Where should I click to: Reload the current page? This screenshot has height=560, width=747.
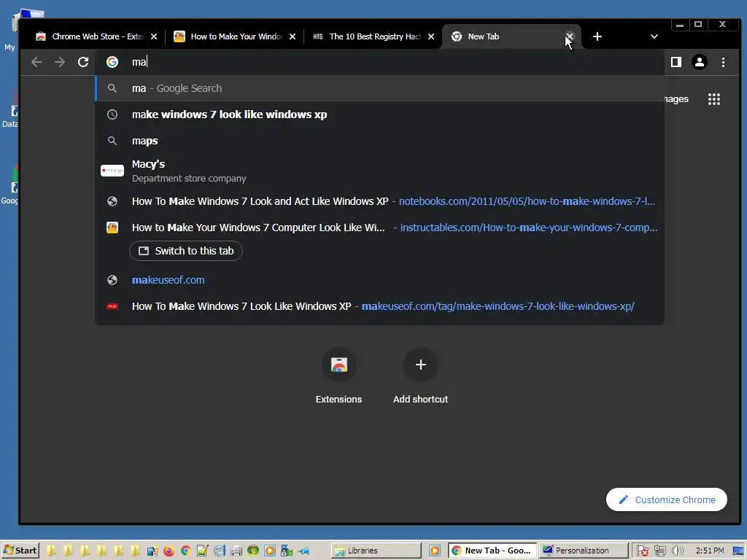[83, 62]
